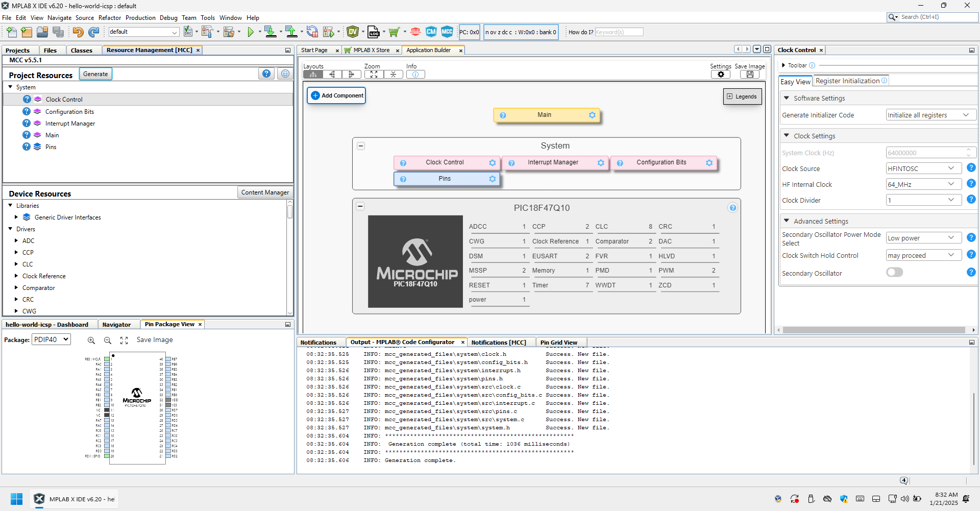Click the Zoom fit-to-screen icon

374,75
